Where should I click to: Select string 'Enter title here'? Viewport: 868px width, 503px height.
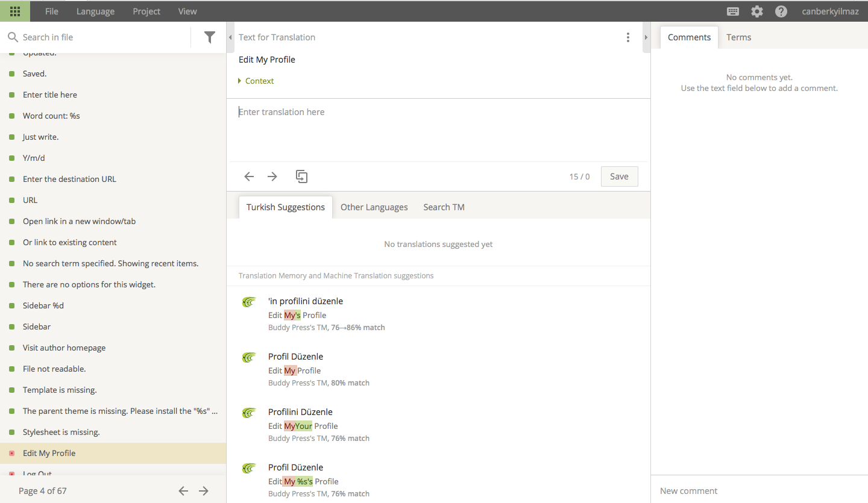click(113, 95)
